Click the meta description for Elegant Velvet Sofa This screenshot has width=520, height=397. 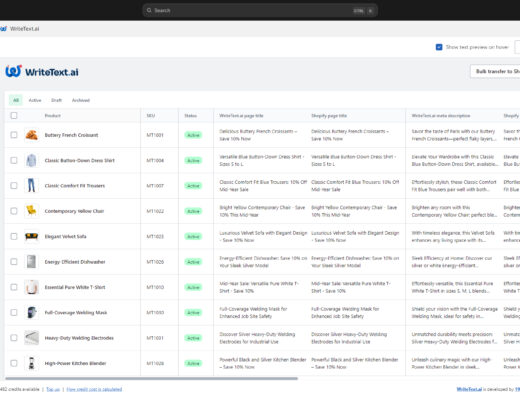click(x=453, y=236)
